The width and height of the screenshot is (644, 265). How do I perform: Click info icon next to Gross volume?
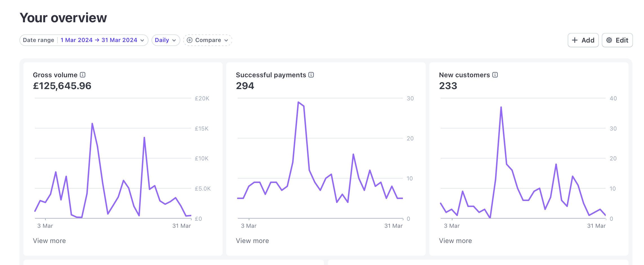coord(83,75)
